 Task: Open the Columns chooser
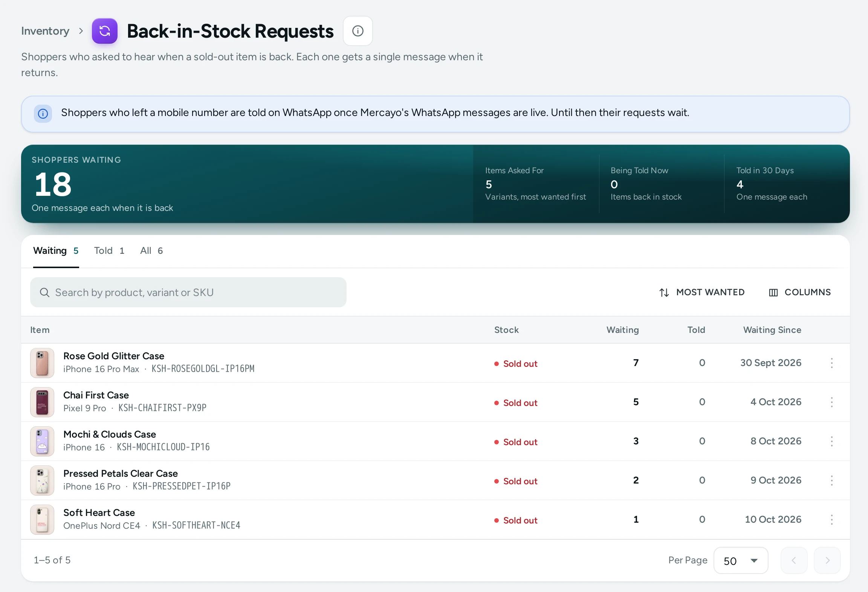(799, 292)
